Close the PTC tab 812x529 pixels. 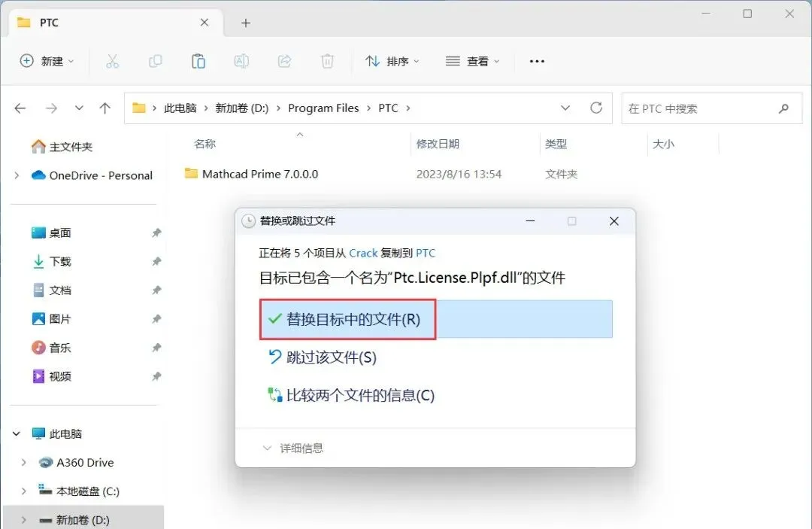pos(205,23)
